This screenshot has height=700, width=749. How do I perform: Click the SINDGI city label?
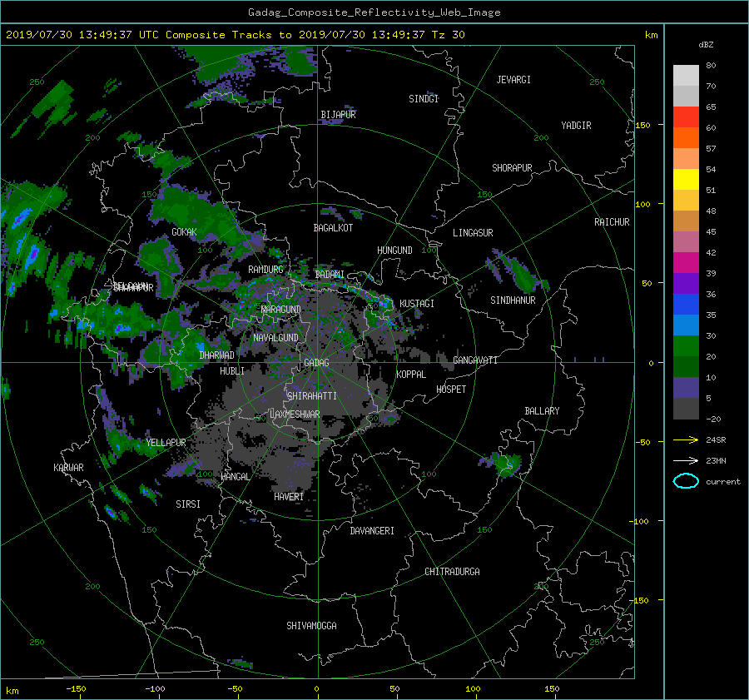tap(424, 99)
